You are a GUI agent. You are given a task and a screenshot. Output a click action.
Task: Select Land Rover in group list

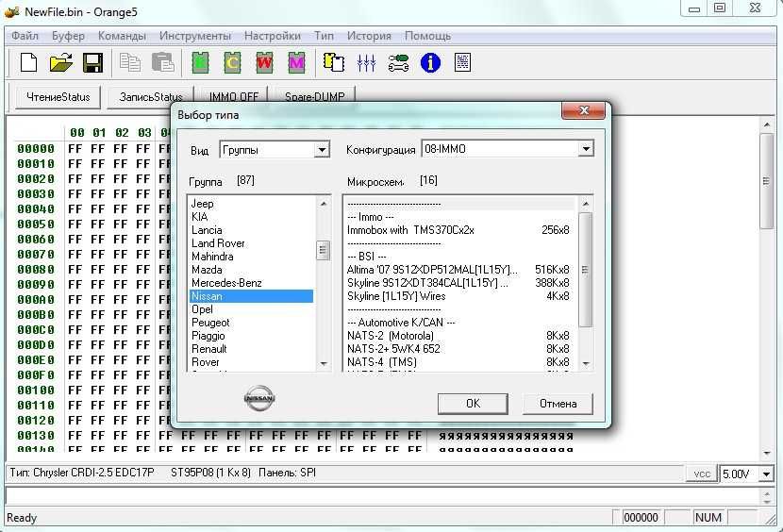click(251, 243)
